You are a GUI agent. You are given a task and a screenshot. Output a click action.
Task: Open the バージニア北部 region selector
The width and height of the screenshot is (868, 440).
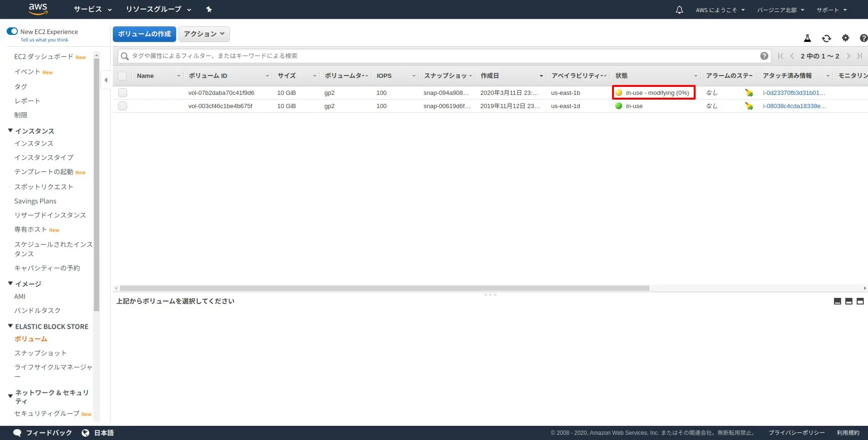(780, 10)
